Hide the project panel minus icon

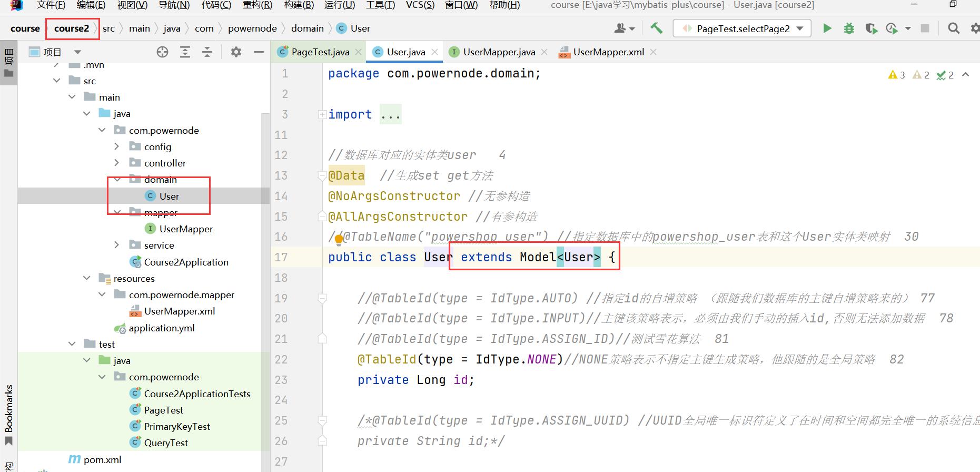click(259, 52)
